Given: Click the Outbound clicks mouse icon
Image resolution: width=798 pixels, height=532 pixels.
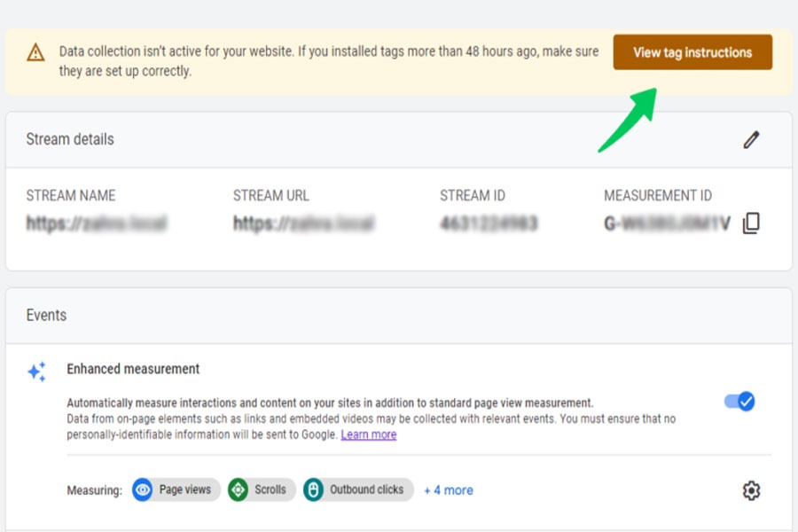Looking at the screenshot, I should tap(313, 489).
